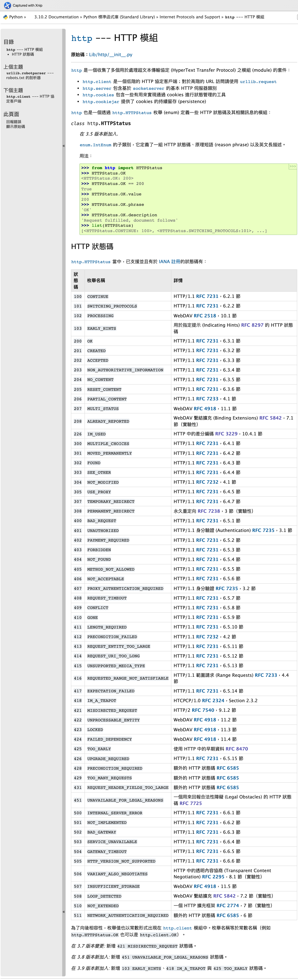The image size is (298, 980).
Task: Open 3.10.2 Documentation breadcrumb link
Action: (x=56, y=17)
